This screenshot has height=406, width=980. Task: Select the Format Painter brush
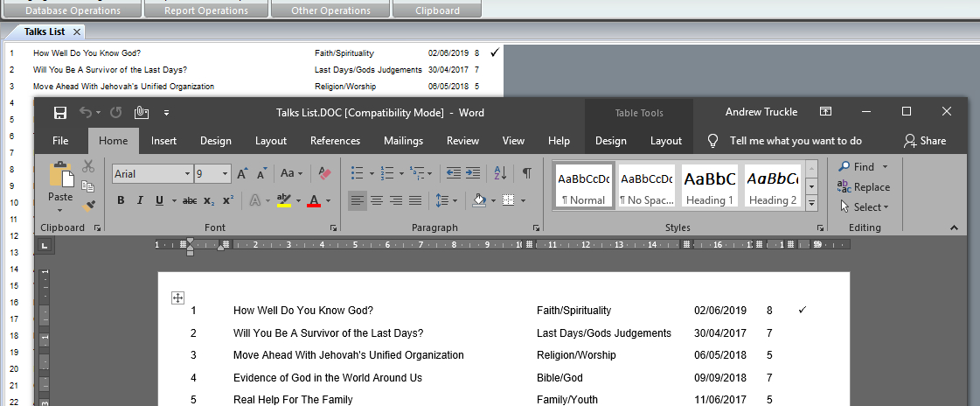coord(88,206)
